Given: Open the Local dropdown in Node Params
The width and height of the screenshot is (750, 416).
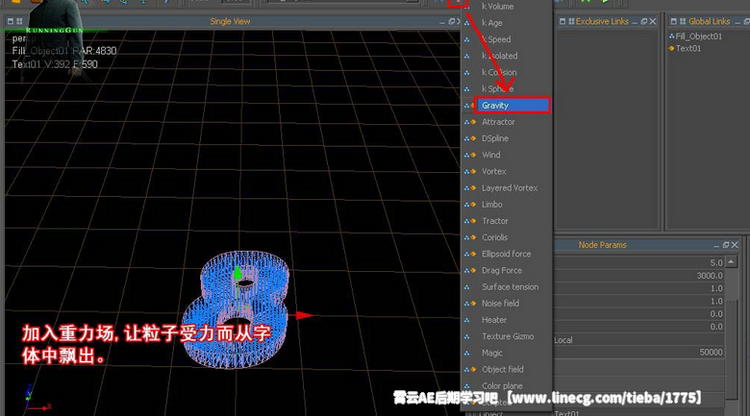Looking at the screenshot, I should tap(639, 339).
